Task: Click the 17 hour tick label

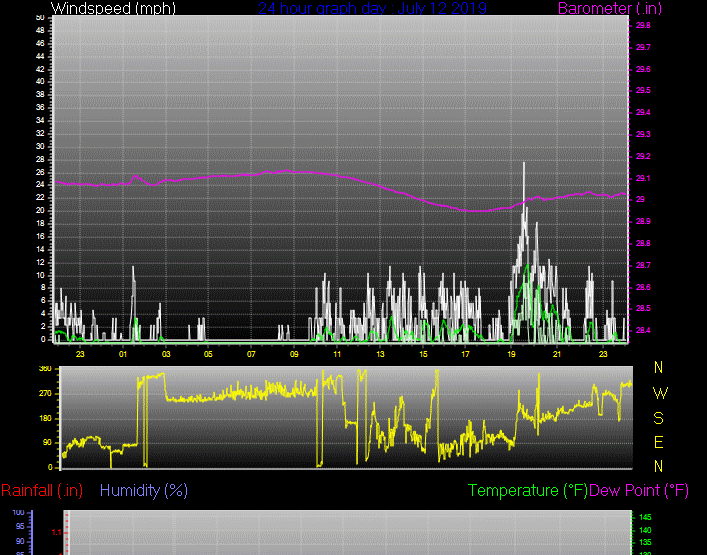Action: (x=466, y=354)
